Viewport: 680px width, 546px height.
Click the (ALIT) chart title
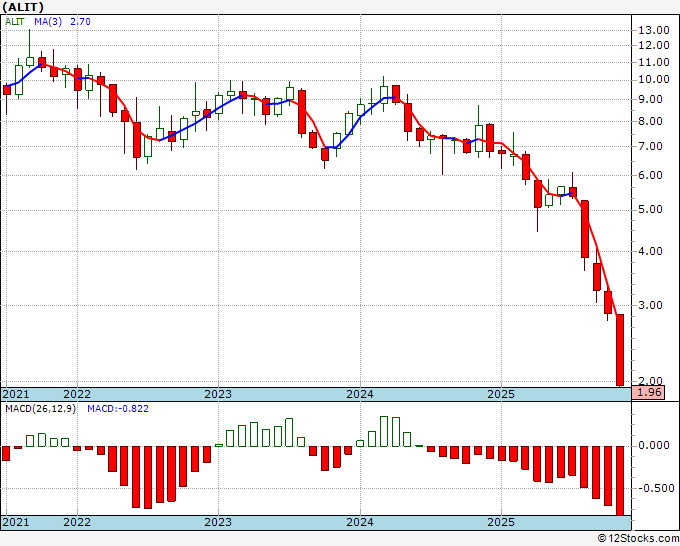(x=23, y=7)
